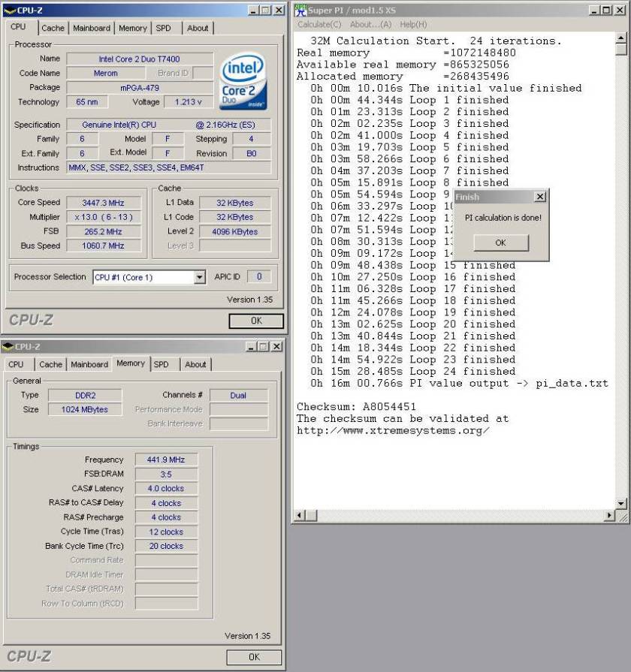Minimize the Super PI window
The image size is (631, 672).
pos(593,10)
